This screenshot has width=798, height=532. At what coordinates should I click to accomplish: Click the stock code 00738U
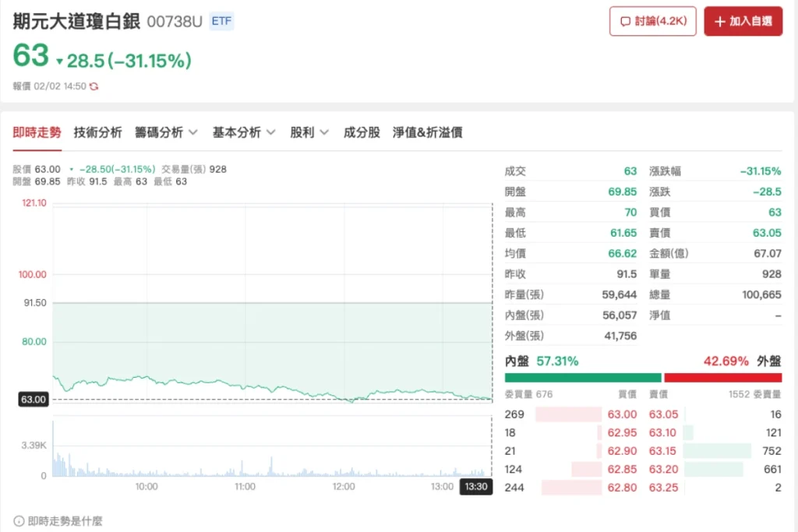[x=175, y=21]
